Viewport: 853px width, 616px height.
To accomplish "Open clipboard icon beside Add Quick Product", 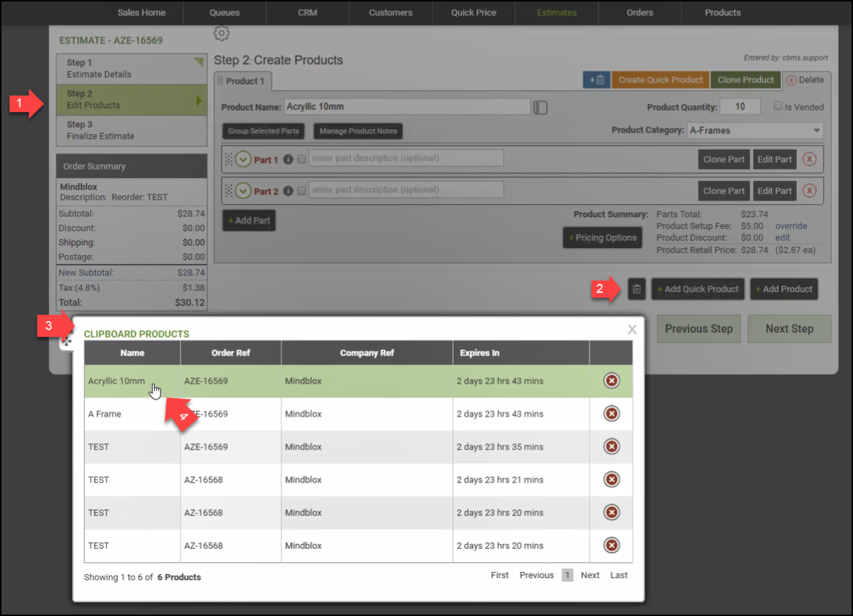I will [636, 289].
